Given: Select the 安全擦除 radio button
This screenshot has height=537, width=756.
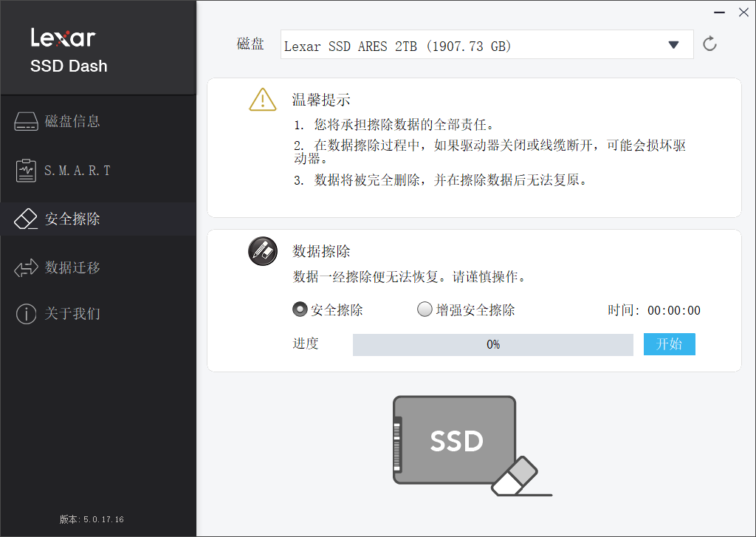Looking at the screenshot, I should coord(300,309).
